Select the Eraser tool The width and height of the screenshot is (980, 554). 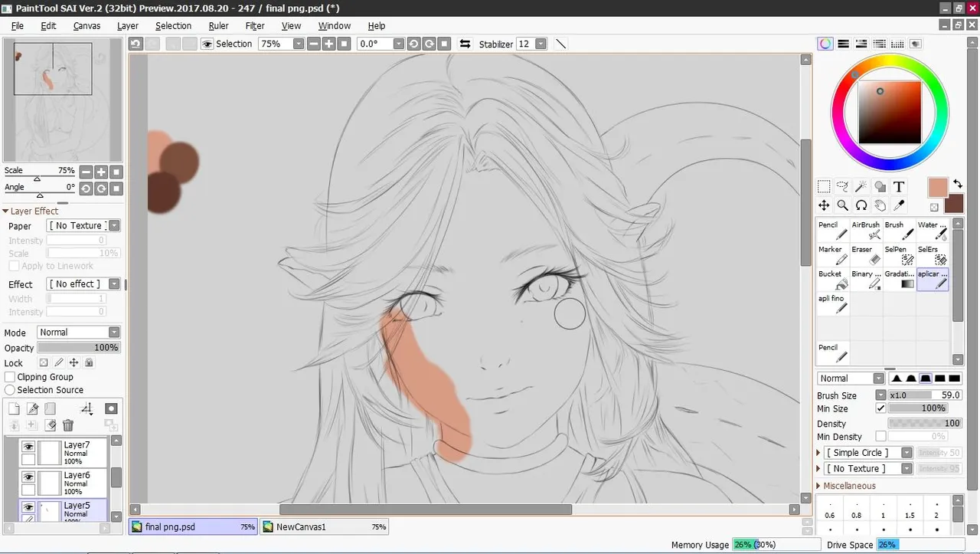[x=866, y=255]
